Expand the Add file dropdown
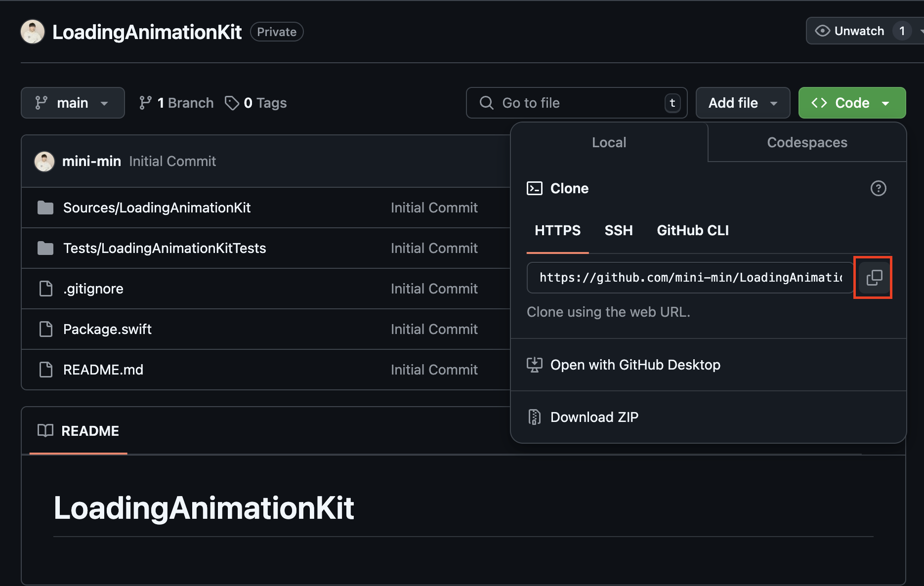The image size is (924, 586). tap(743, 103)
